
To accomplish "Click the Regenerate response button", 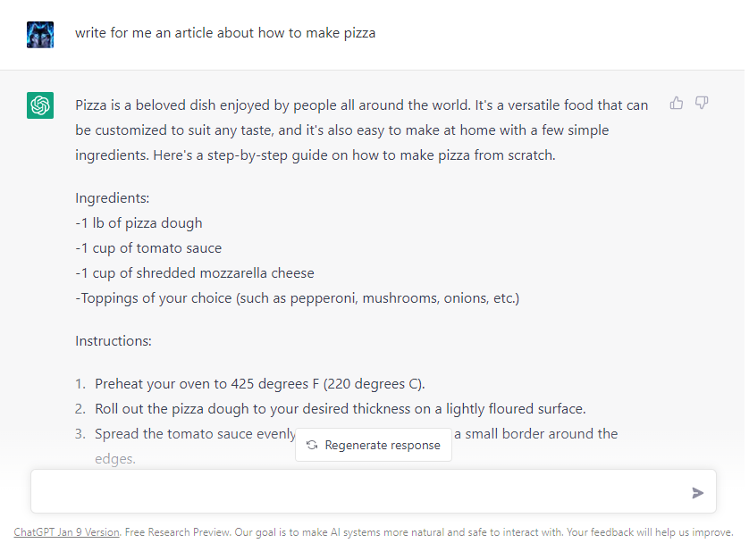I will pyautogui.click(x=373, y=444).
